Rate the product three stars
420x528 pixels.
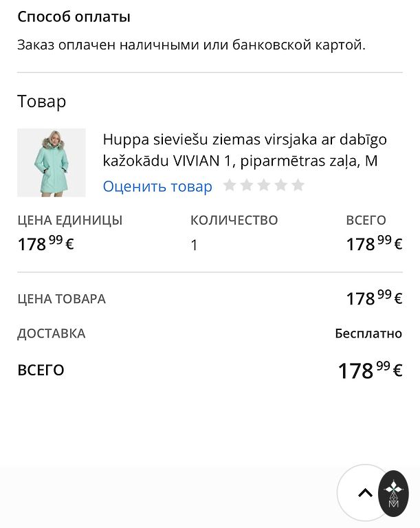pos(264,185)
